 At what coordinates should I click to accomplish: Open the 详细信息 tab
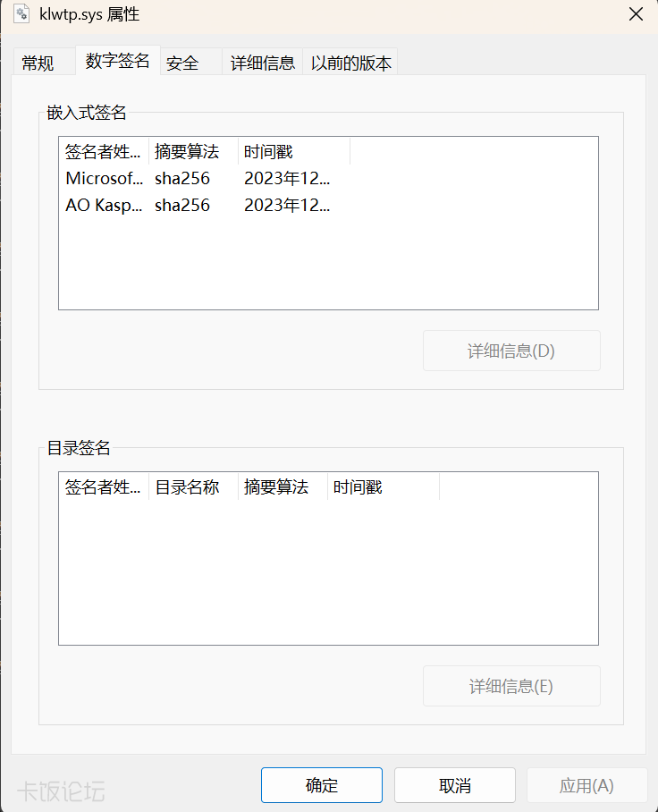point(262,62)
